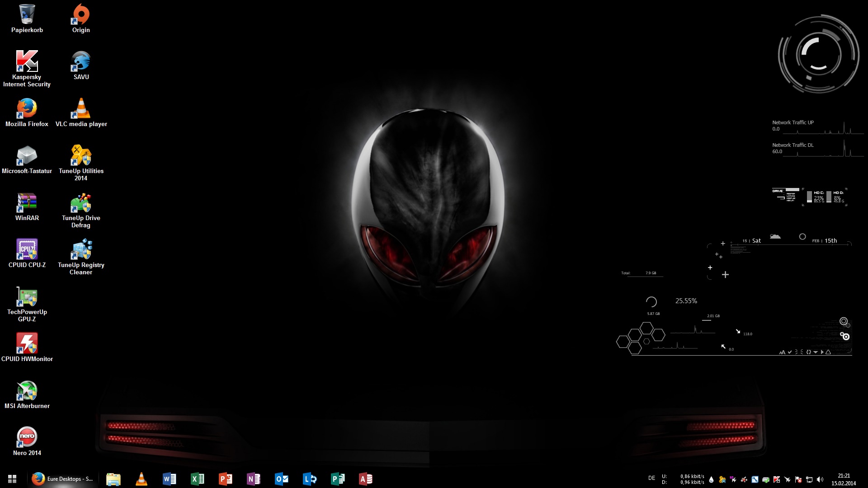Open Kaspersky Internet Security shortcut
The height and width of the screenshot is (488, 868).
pos(27,69)
